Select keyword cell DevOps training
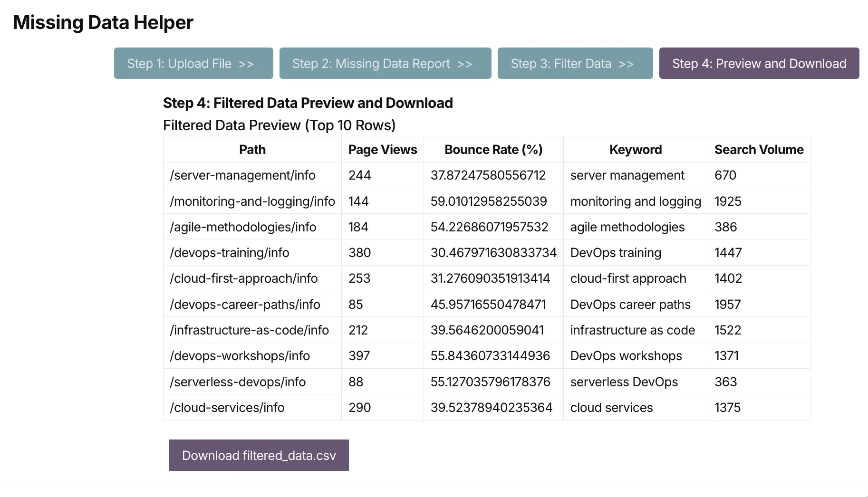Viewport: 868px width, 497px height. coord(636,252)
